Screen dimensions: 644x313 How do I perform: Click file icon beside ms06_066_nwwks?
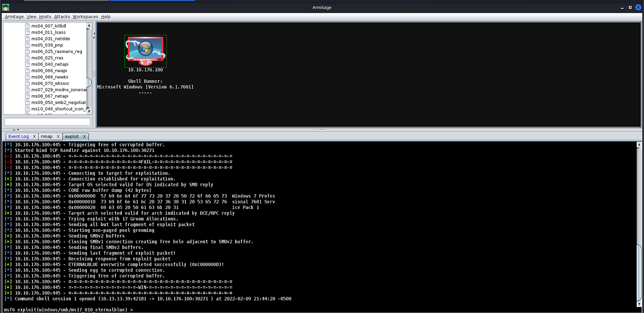tap(28, 77)
